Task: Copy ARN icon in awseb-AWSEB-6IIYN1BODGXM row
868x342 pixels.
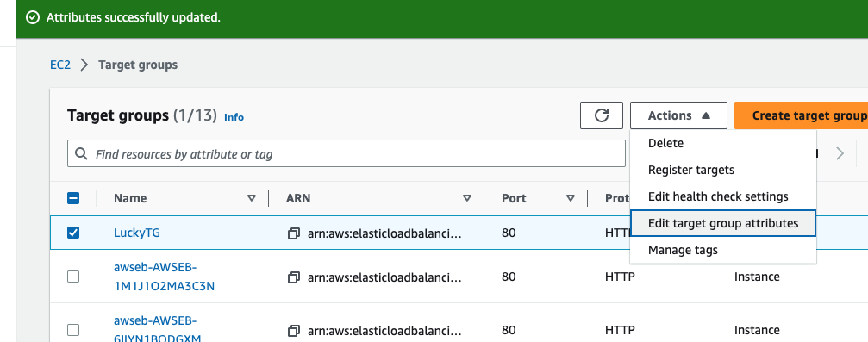Action: 293,331
